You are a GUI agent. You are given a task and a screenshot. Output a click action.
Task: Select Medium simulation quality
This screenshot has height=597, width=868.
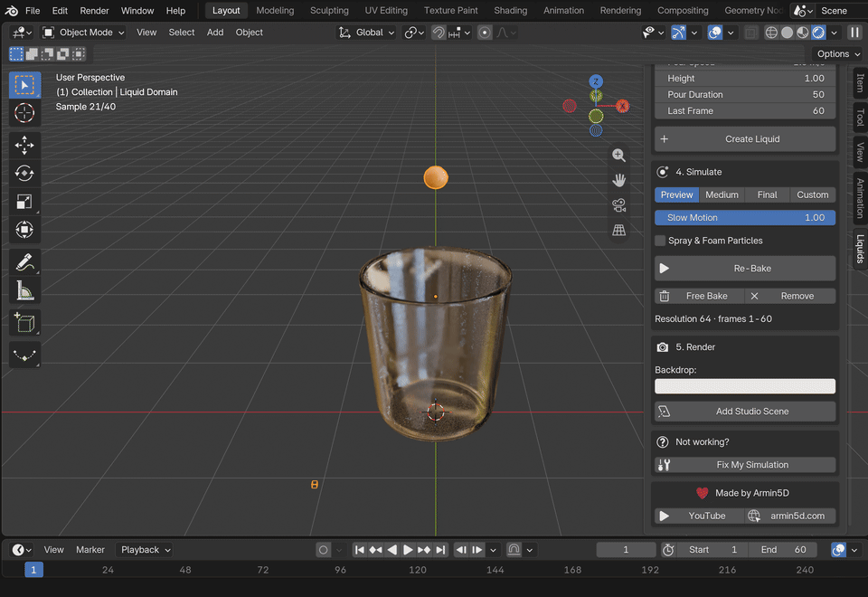click(x=722, y=195)
